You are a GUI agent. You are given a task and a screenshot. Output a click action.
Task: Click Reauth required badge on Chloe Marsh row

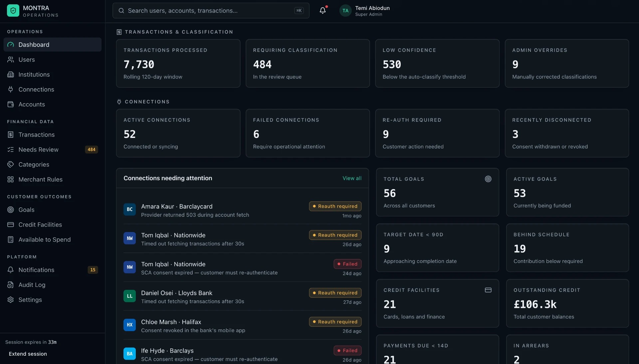click(335, 322)
